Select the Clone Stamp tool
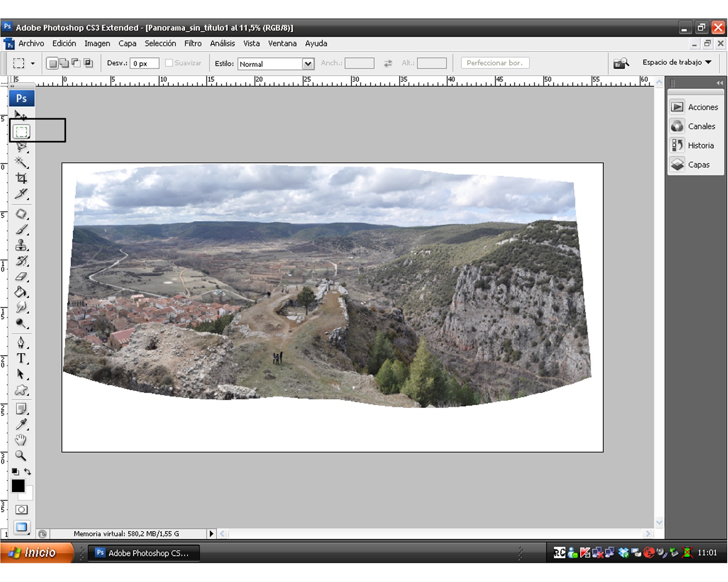 click(x=21, y=245)
